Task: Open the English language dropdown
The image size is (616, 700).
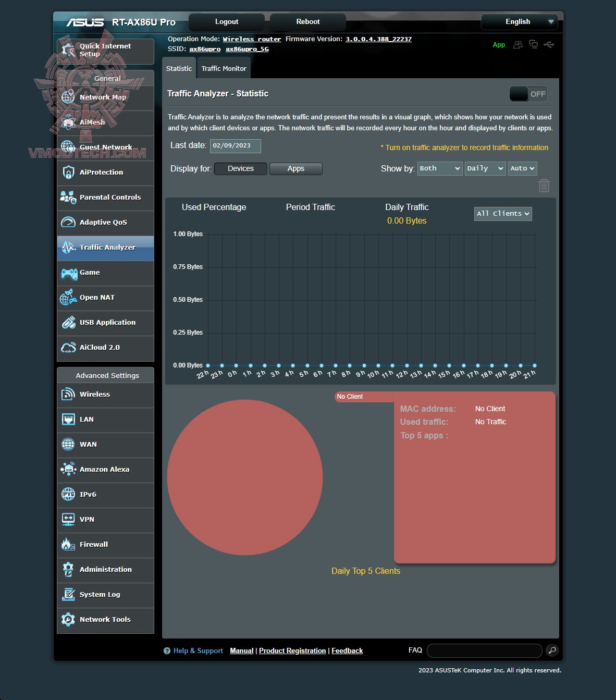Action: tap(519, 22)
